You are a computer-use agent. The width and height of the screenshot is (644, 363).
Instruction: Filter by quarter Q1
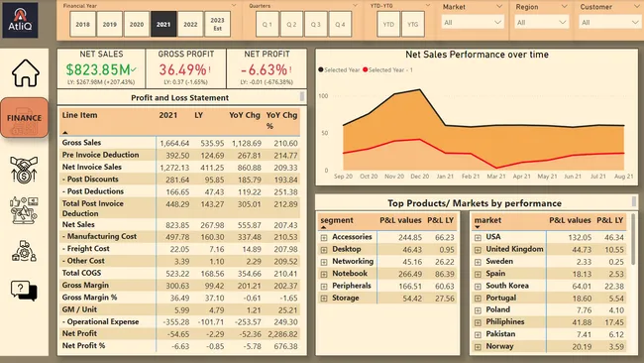(267, 24)
